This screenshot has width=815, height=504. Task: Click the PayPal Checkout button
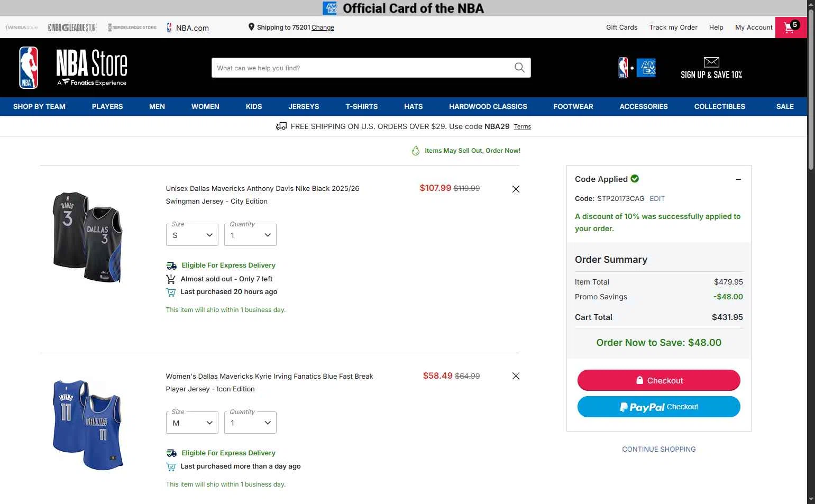click(659, 407)
